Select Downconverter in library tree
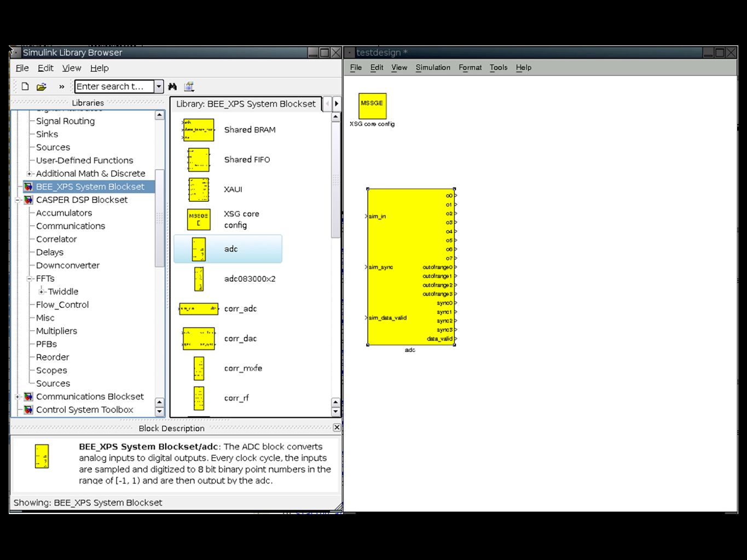 coord(68,265)
